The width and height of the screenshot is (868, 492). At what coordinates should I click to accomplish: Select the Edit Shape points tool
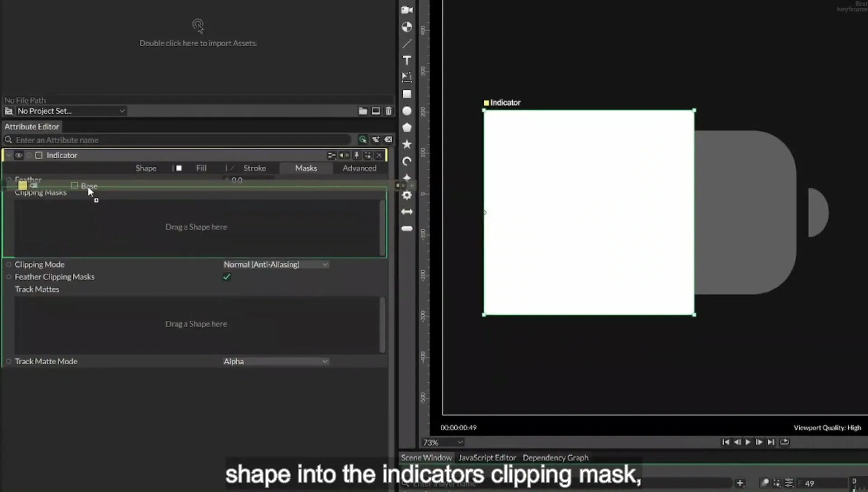coord(407,77)
